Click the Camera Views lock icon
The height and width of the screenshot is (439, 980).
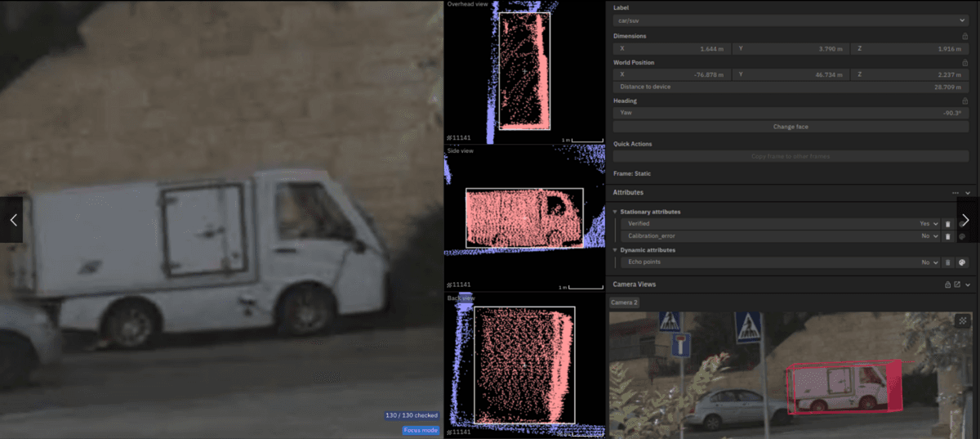947,284
